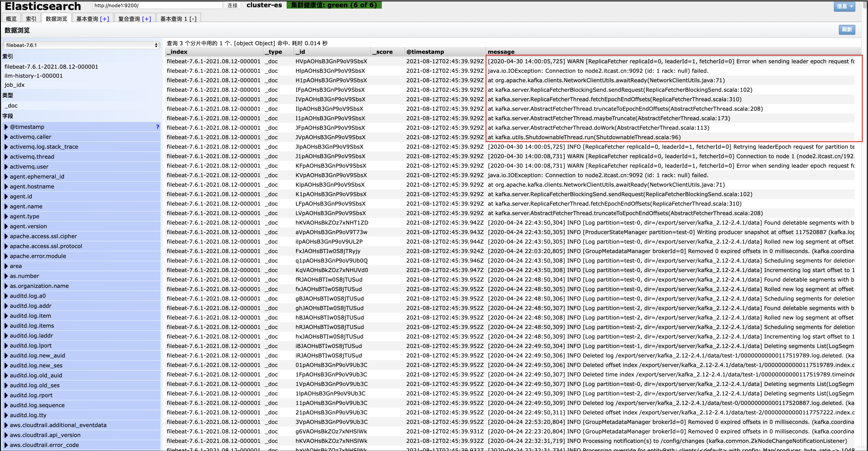This screenshot has width=868, height=451.
Task: Sort by the _score column header
Action: [x=387, y=52]
